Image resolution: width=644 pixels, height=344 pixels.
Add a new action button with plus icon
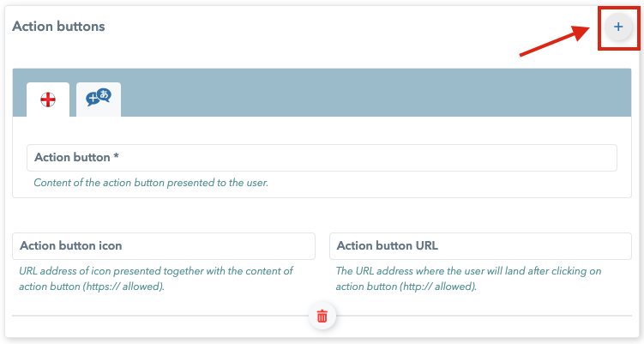618,27
